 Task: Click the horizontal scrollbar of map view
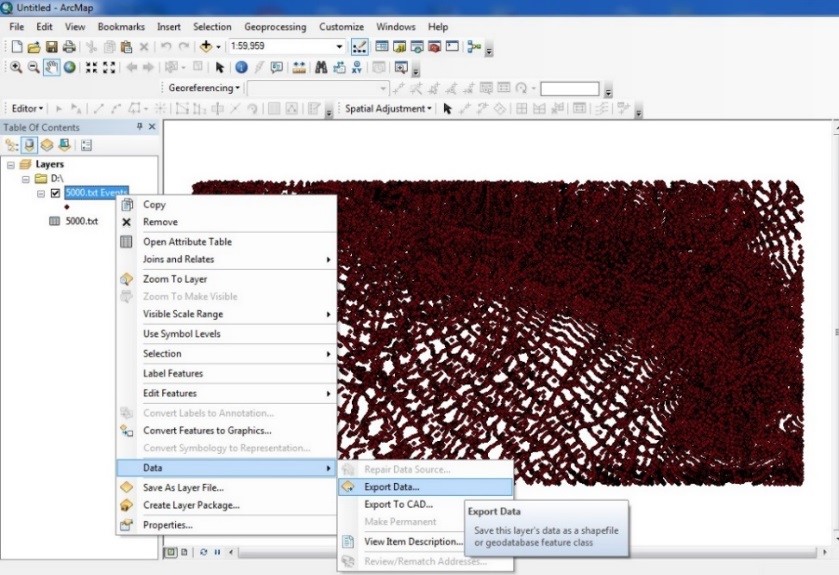pyautogui.click(x=527, y=552)
